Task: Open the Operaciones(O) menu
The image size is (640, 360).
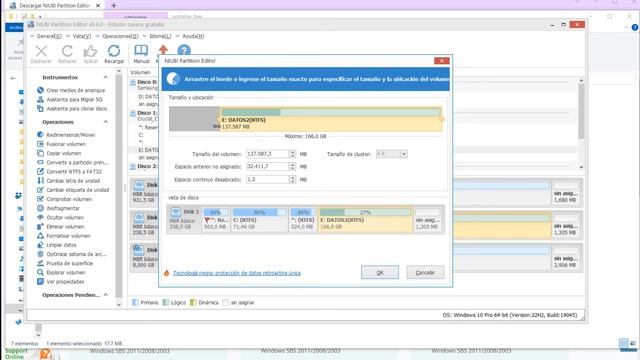Action: pos(120,36)
